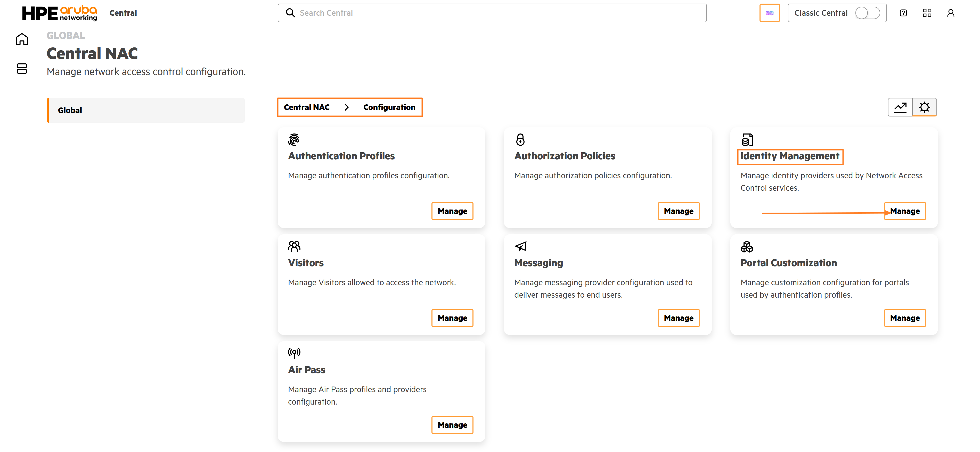Viewport: 980px width, 452px height.
Task: Open the help question mark icon
Action: [903, 13]
